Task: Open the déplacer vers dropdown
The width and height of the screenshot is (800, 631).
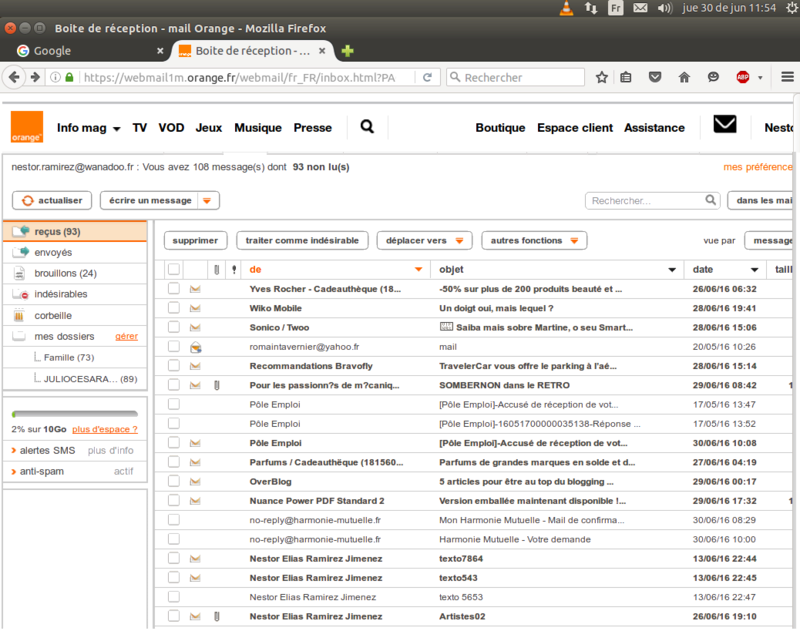Action: point(424,240)
